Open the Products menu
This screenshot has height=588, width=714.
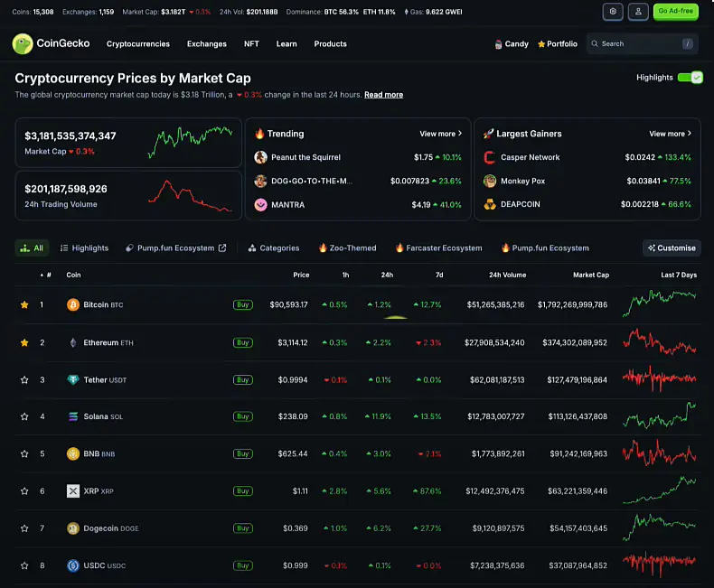[x=330, y=44]
